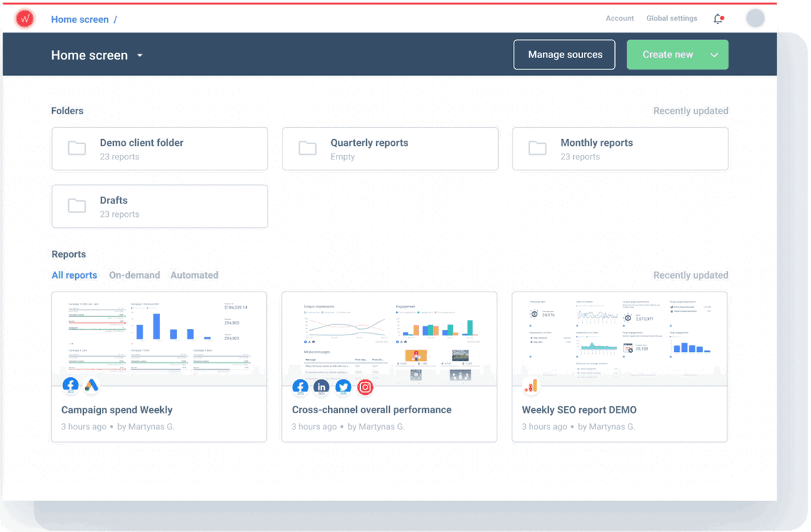Click the Whatagraph logo in the top left

pyautogui.click(x=24, y=18)
